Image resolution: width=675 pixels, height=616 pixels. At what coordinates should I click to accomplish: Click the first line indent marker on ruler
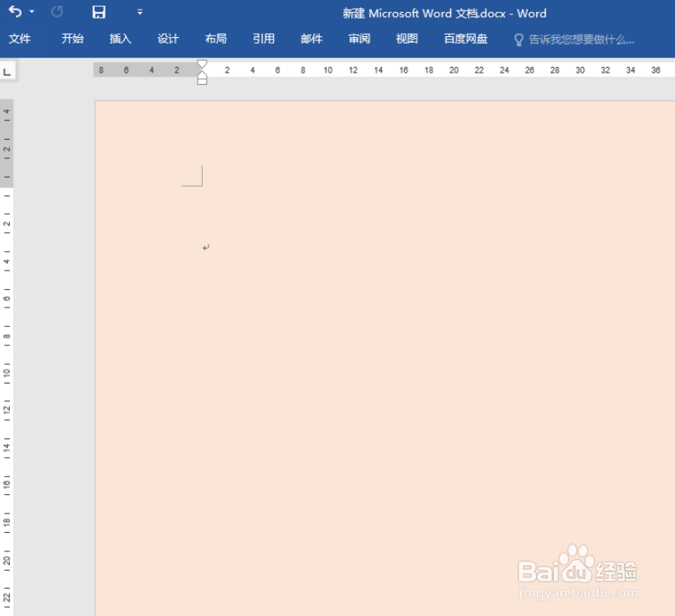click(x=202, y=64)
